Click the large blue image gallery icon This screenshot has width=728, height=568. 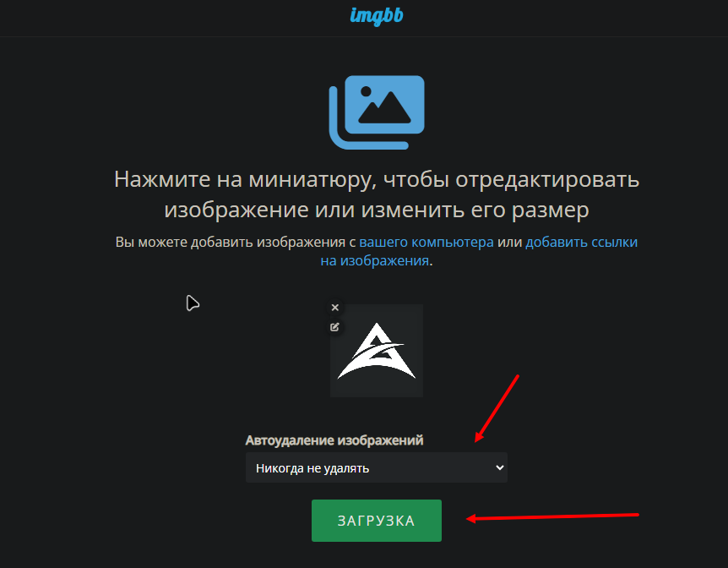tap(377, 112)
